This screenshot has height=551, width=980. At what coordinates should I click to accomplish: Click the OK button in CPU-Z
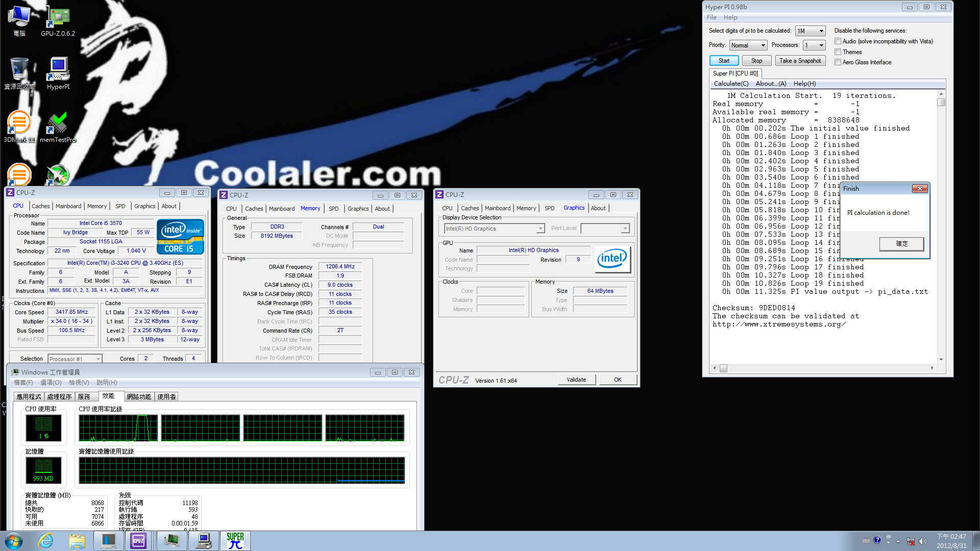pos(618,380)
